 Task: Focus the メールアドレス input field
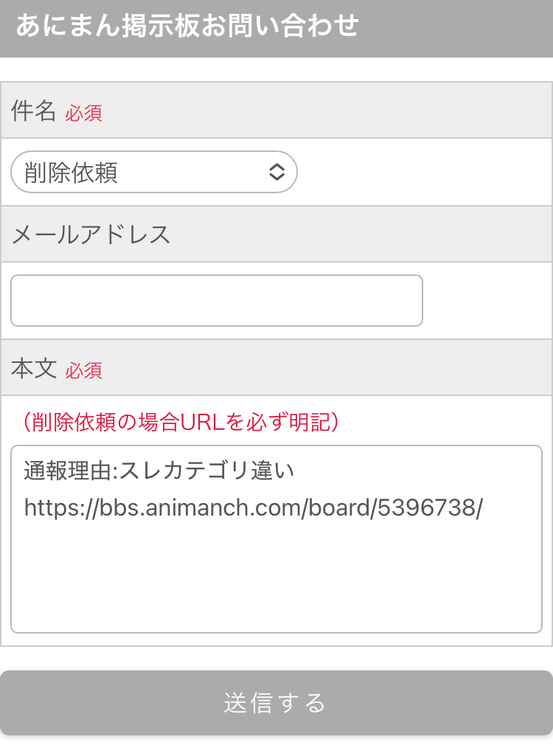point(216,300)
